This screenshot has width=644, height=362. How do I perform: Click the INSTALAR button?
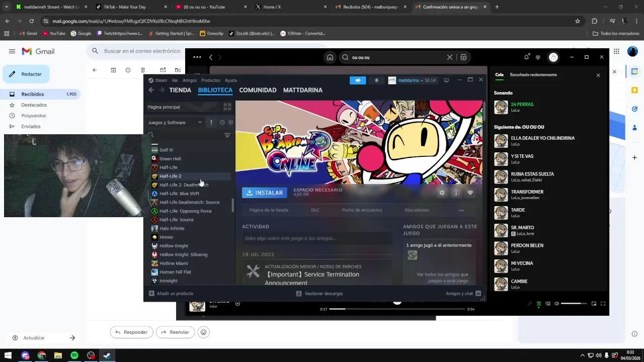click(265, 193)
